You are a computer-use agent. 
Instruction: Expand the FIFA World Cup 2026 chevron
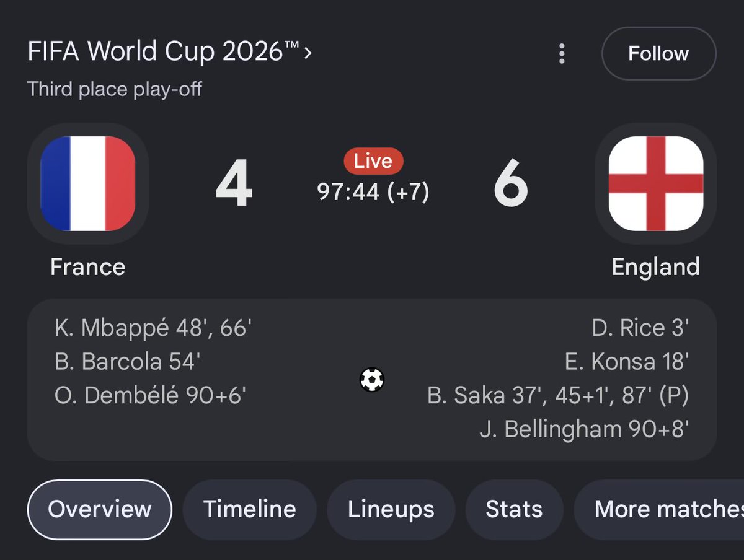(x=308, y=53)
